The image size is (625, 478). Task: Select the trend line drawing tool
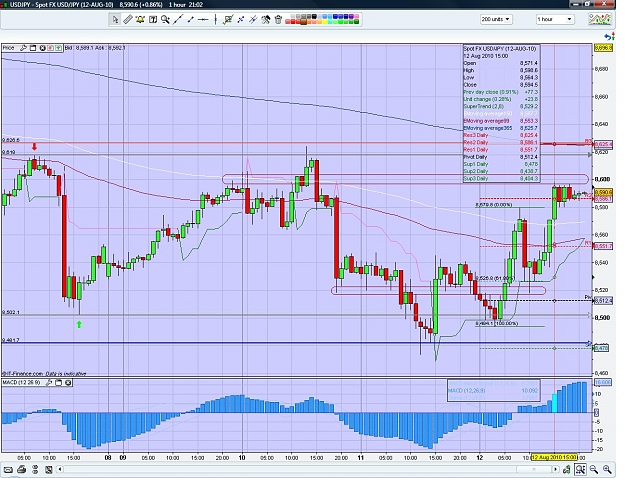[x=178, y=19]
